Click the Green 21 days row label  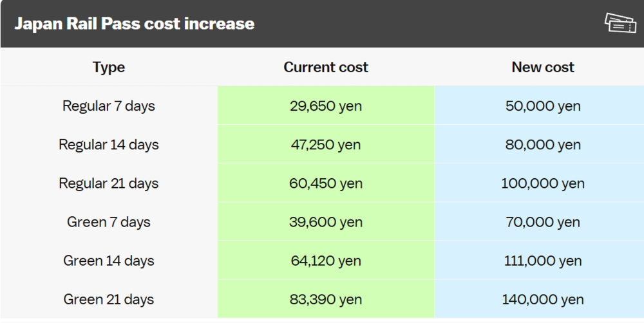108,299
